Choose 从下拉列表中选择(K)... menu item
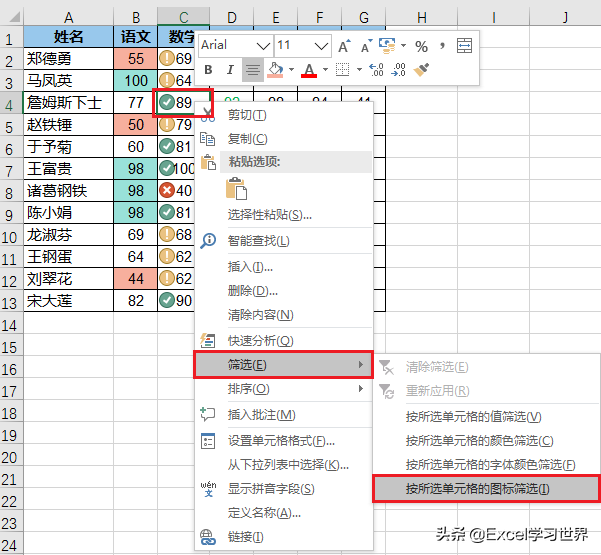Viewport: 601px width, 555px height. [284, 465]
